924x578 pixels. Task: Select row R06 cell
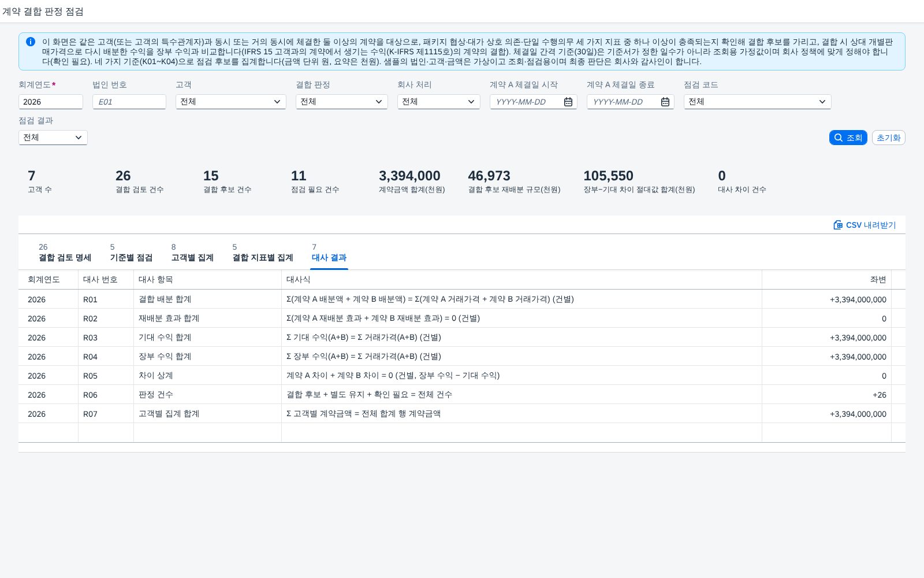(x=106, y=395)
